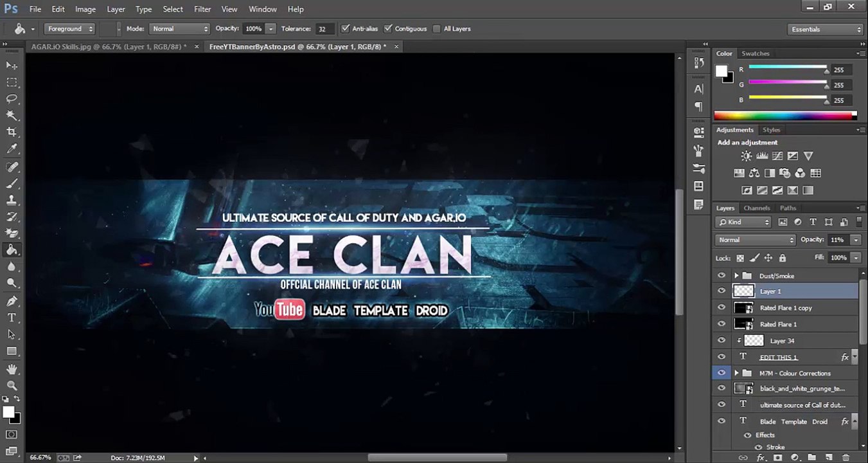Click the Tolerance input field
The width and height of the screenshot is (868, 463).
tap(323, 29)
